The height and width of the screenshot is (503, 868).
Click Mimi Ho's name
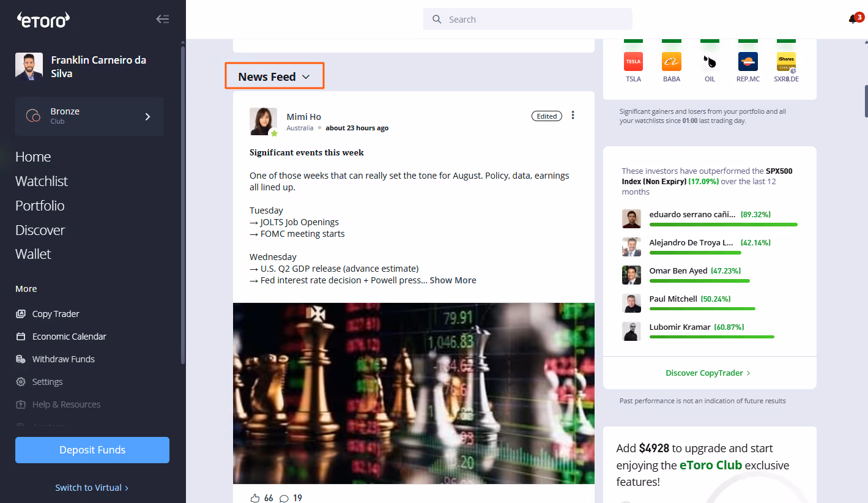[304, 116]
